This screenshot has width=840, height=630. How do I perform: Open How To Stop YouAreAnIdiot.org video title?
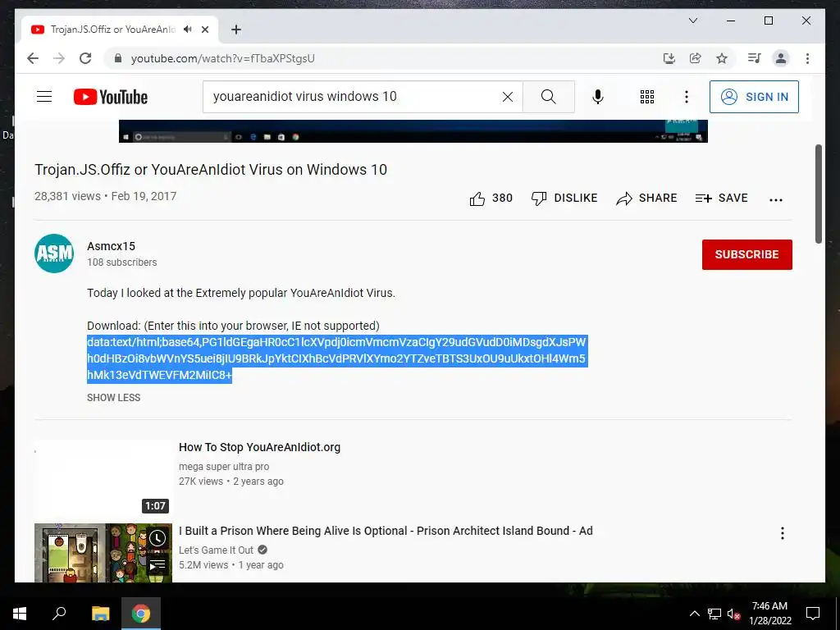click(x=259, y=447)
